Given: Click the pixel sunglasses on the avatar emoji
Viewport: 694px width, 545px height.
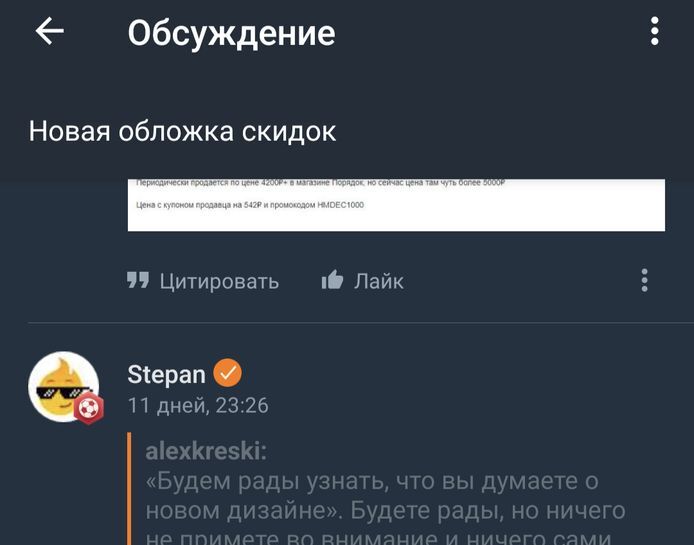Looking at the screenshot, I should (x=62, y=392).
